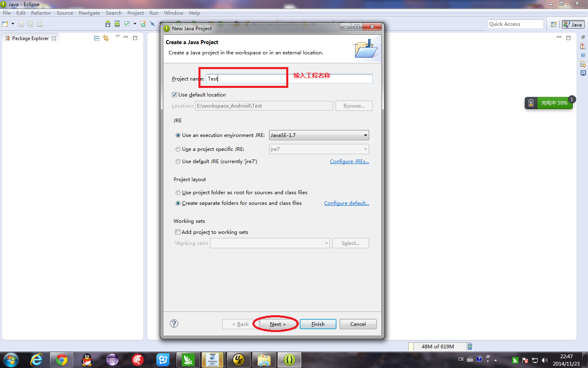The width and height of the screenshot is (588, 368).
Task: Click the Finish button
Action: 318,324
